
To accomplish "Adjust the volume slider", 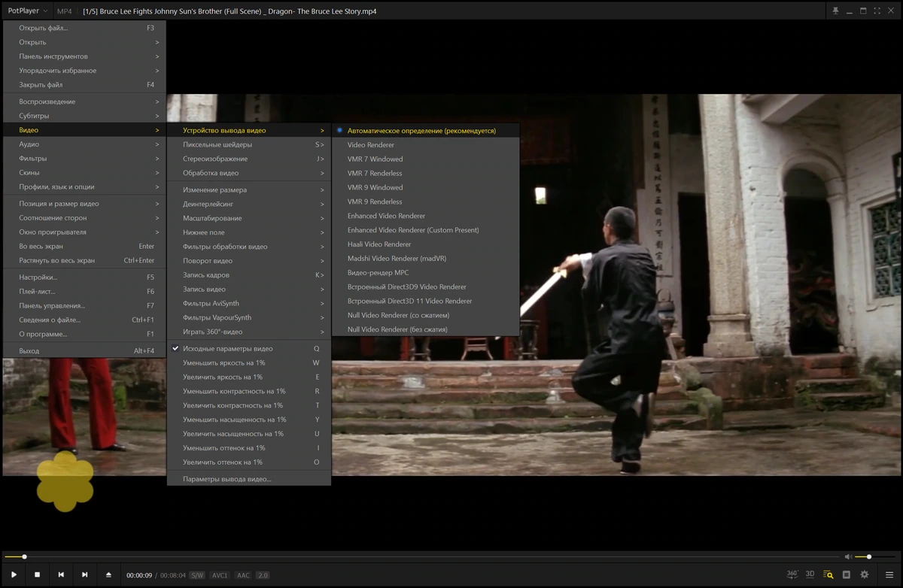I will pyautogui.click(x=875, y=556).
